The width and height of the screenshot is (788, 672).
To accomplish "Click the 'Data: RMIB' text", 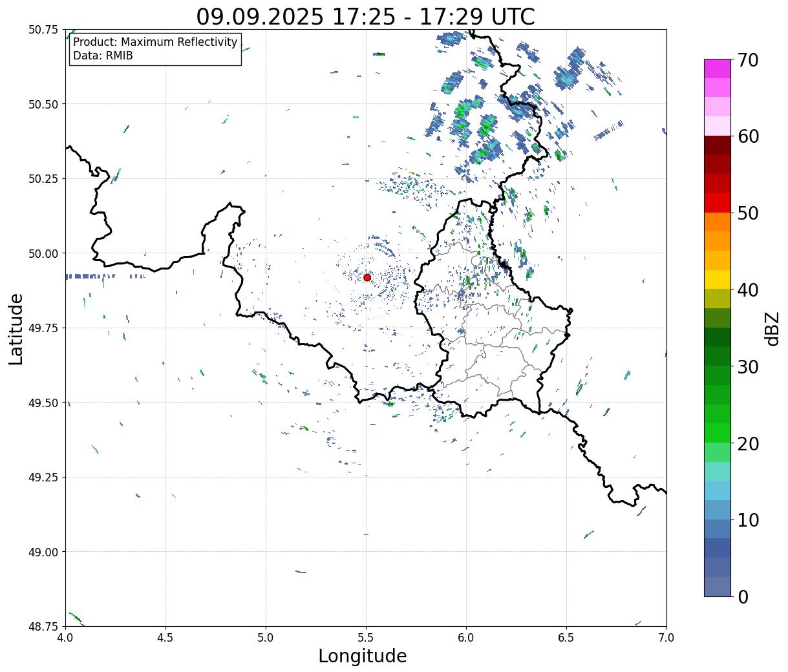I will (103, 56).
